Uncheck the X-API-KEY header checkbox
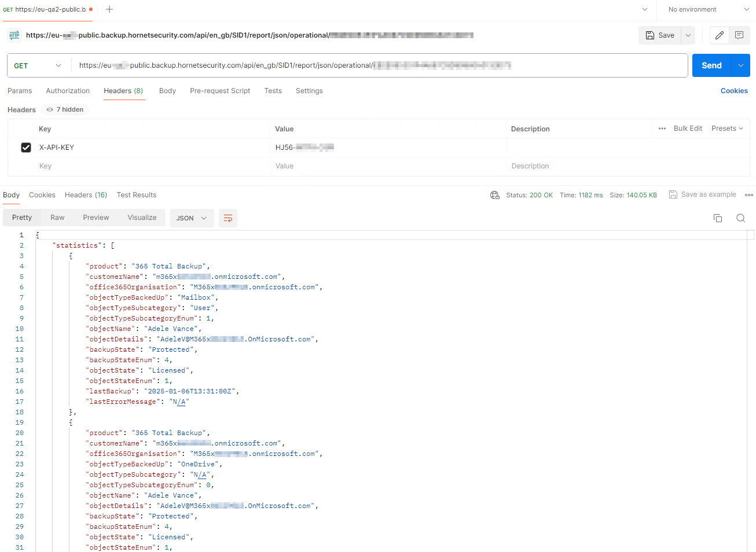 (26, 148)
